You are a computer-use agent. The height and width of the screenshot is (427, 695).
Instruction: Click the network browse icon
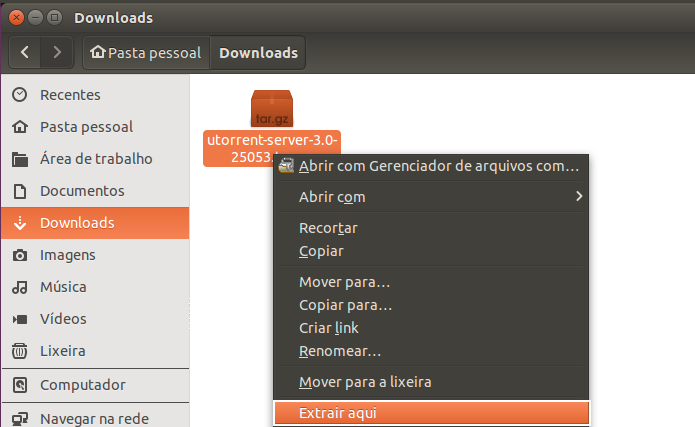coord(20,419)
